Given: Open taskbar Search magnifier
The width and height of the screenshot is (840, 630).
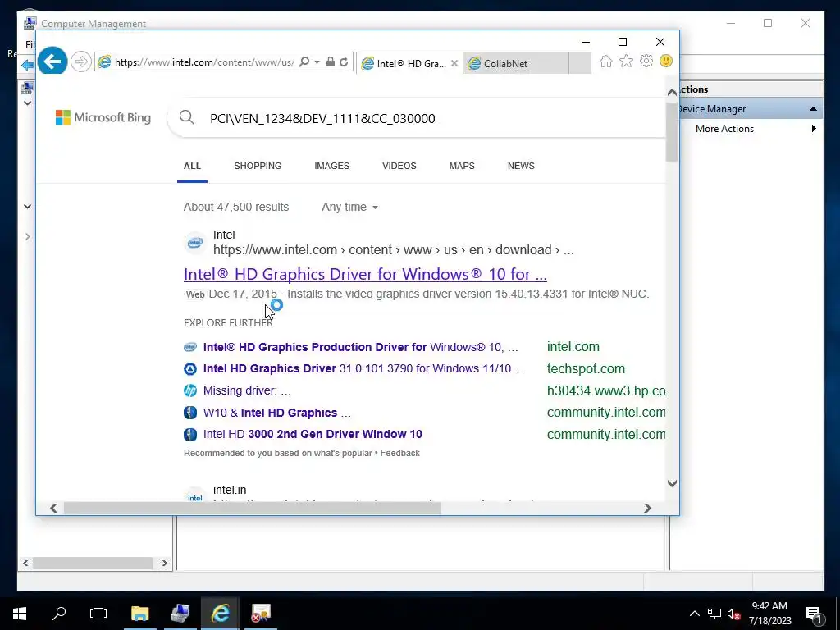Looking at the screenshot, I should [x=59, y=614].
